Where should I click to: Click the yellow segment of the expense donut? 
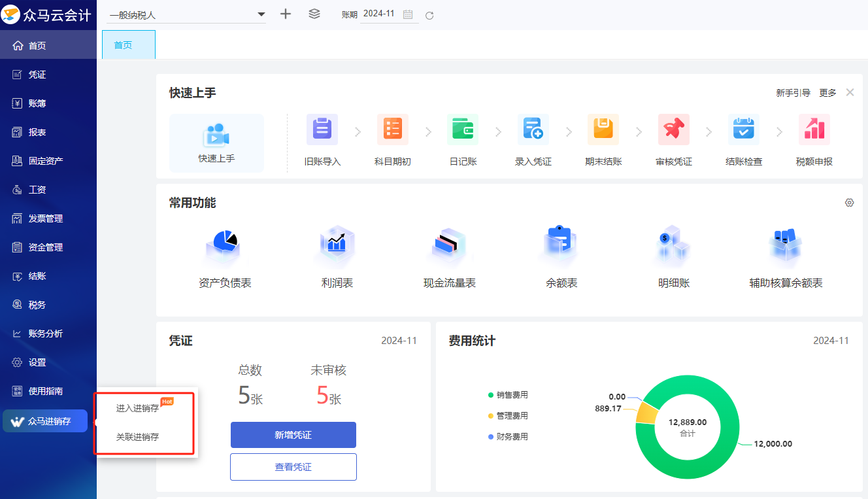[646, 413]
